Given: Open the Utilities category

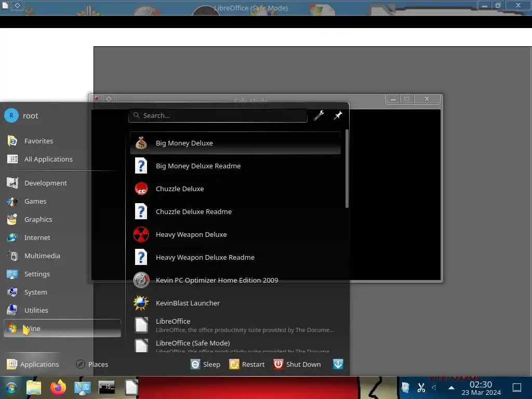Looking at the screenshot, I should coord(62,310).
